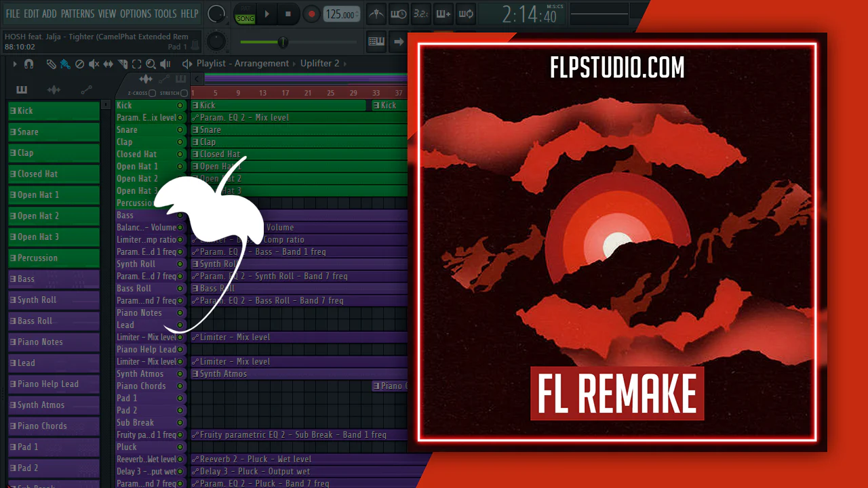Toggle the Z-CROSS checkbox
Screen dimensions: 868x488
click(152, 93)
